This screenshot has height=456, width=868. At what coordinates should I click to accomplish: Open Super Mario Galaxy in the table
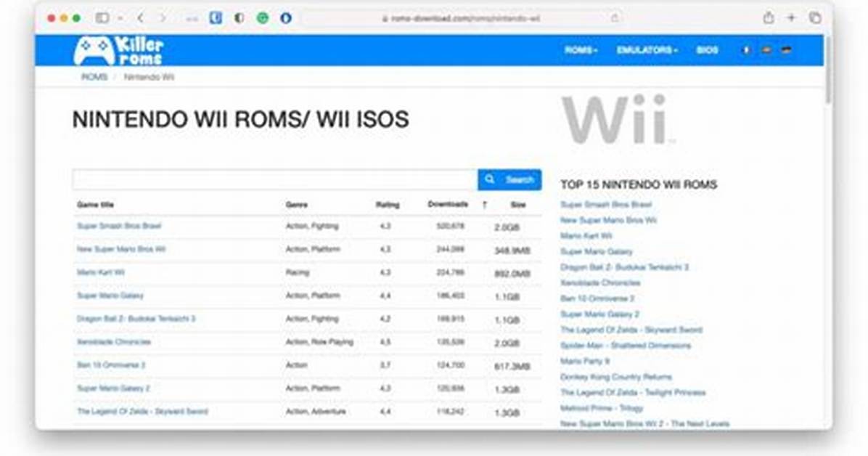[x=110, y=296]
